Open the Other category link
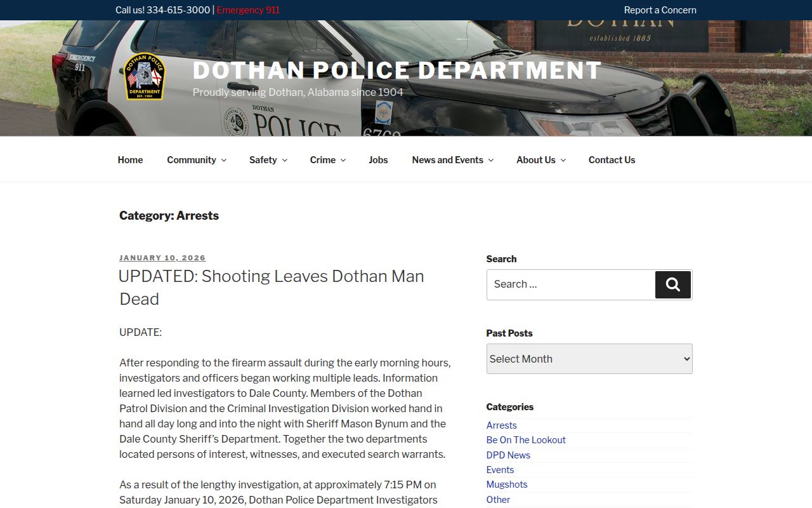Screen dimensions: 812x508 point(498,500)
